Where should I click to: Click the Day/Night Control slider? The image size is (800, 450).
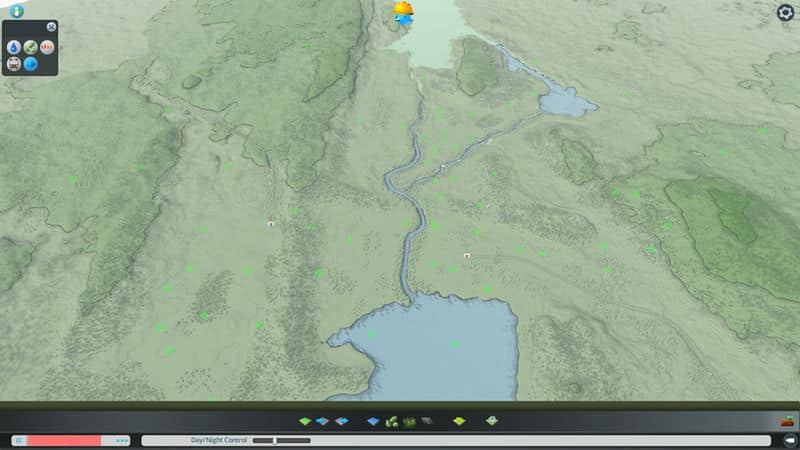[281, 440]
